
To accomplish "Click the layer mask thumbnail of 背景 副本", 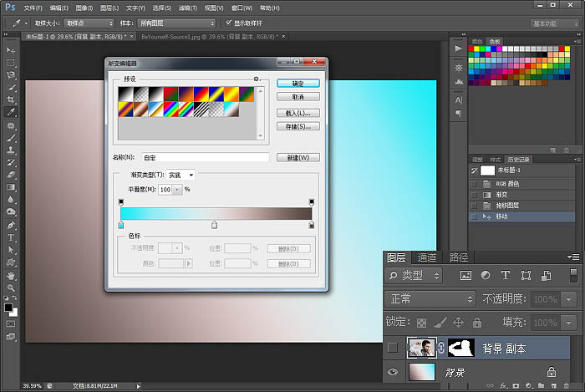I will click(462, 349).
